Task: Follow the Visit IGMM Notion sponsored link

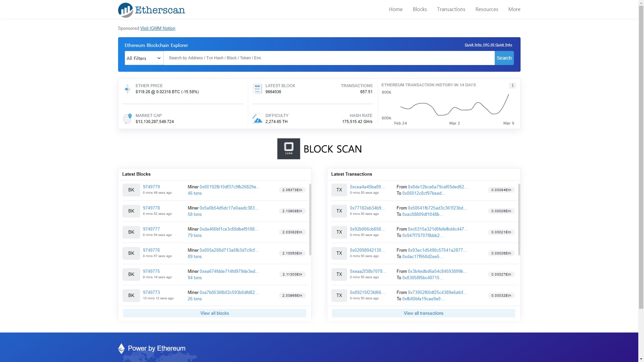Action: [x=158, y=28]
